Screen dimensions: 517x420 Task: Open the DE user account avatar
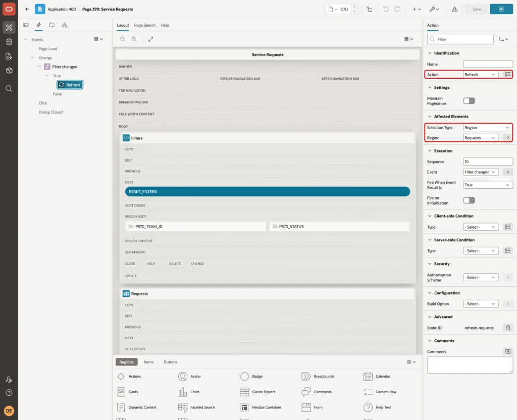click(x=9, y=411)
